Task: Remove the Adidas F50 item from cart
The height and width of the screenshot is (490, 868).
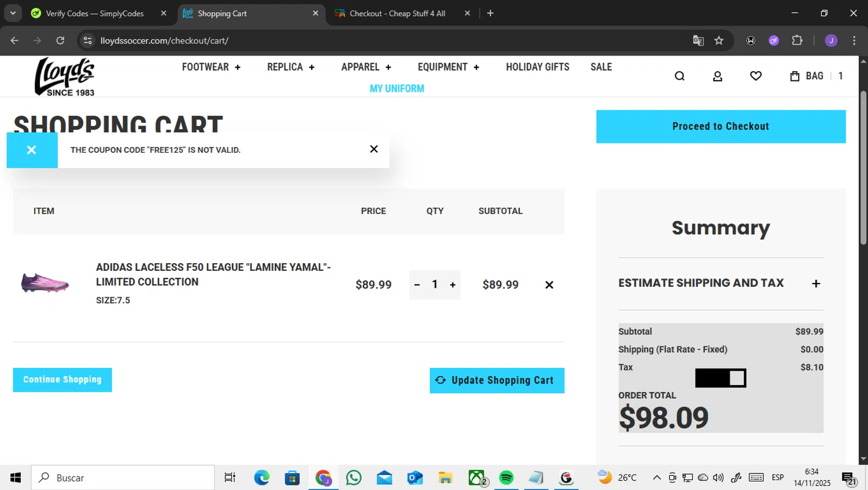Action: click(x=549, y=285)
